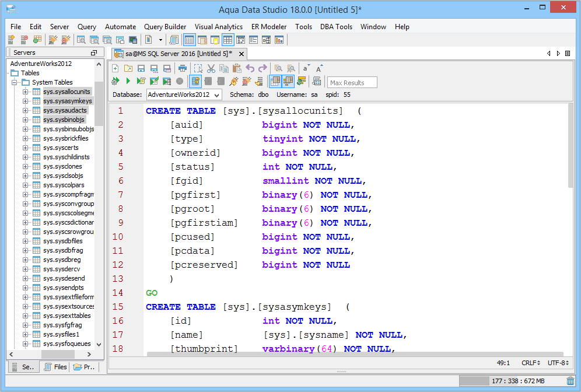Select sys.syscerts table in tree
581x392 pixels.
coord(61,148)
